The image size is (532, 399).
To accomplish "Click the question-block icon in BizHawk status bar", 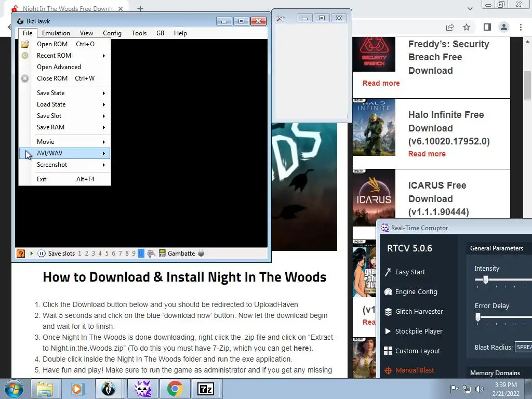I will [x=21, y=254].
